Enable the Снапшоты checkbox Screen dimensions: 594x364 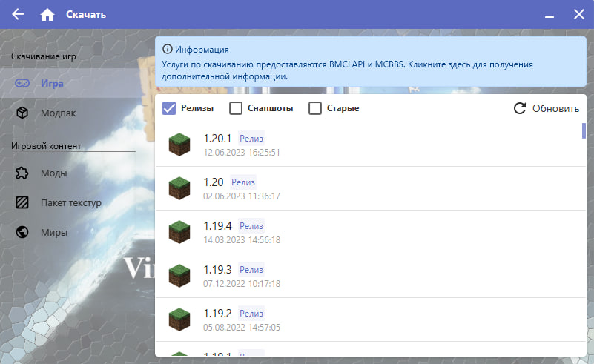[x=236, y=108]
